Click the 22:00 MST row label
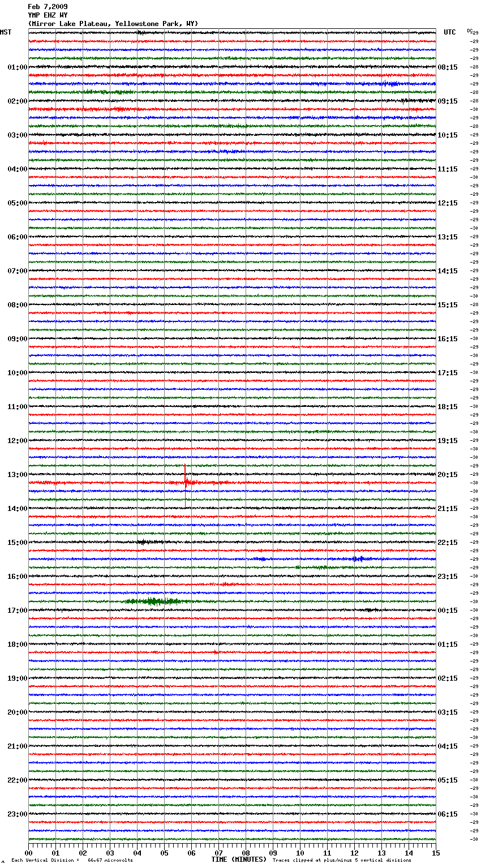The width and height of the screenshot is (481, 868). pyautogui.click(x=18, y=780)
